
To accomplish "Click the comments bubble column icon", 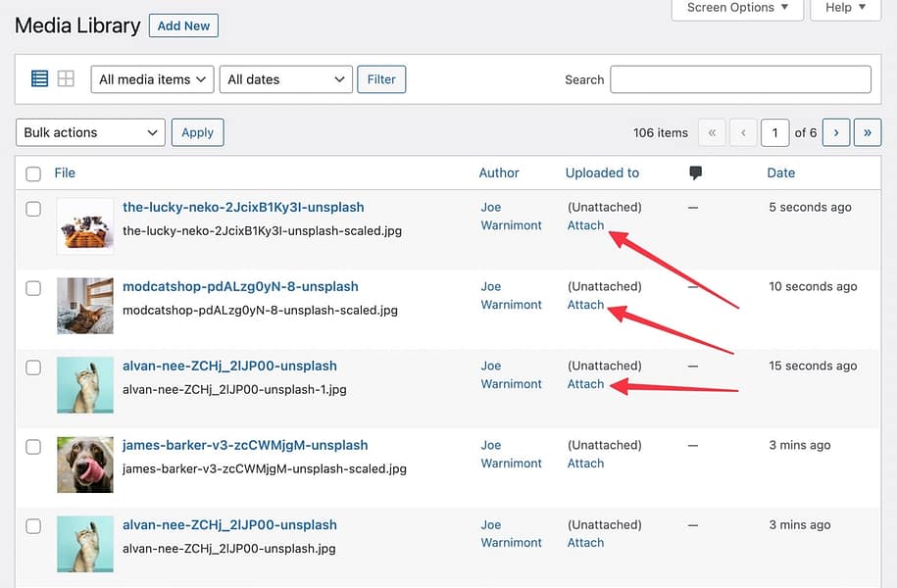I will coord(696,172).
